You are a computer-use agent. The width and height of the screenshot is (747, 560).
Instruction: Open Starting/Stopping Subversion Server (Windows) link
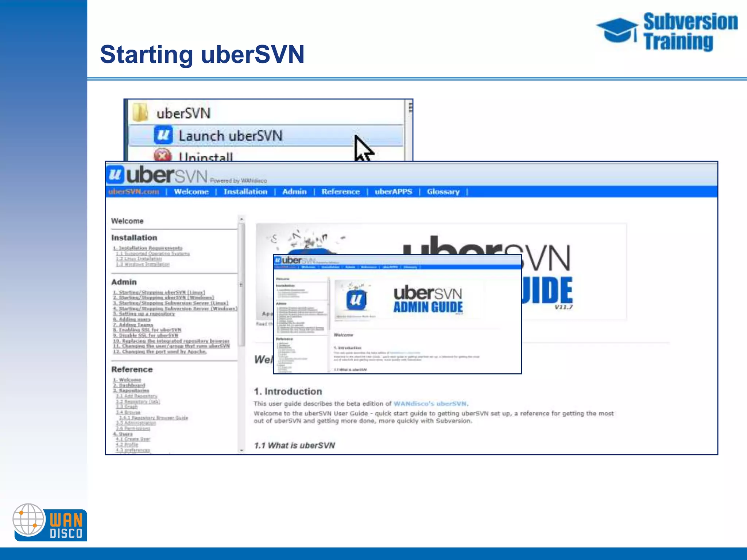175,308
